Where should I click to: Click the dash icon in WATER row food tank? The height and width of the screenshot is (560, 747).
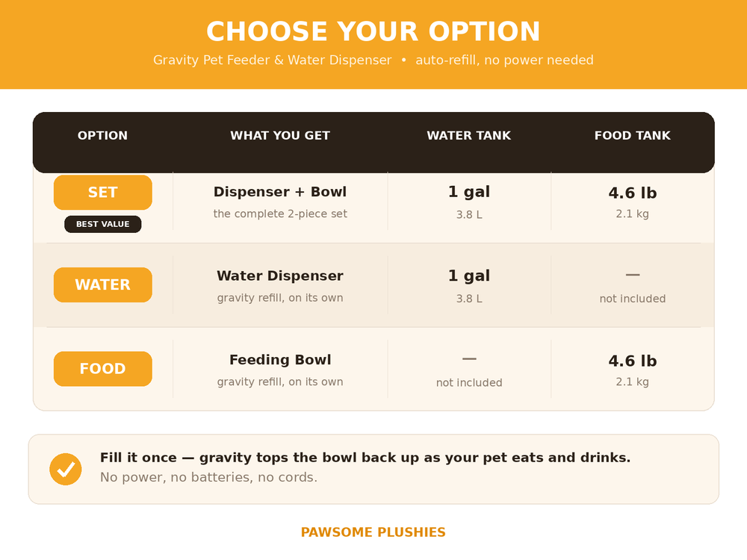(632, 275)
